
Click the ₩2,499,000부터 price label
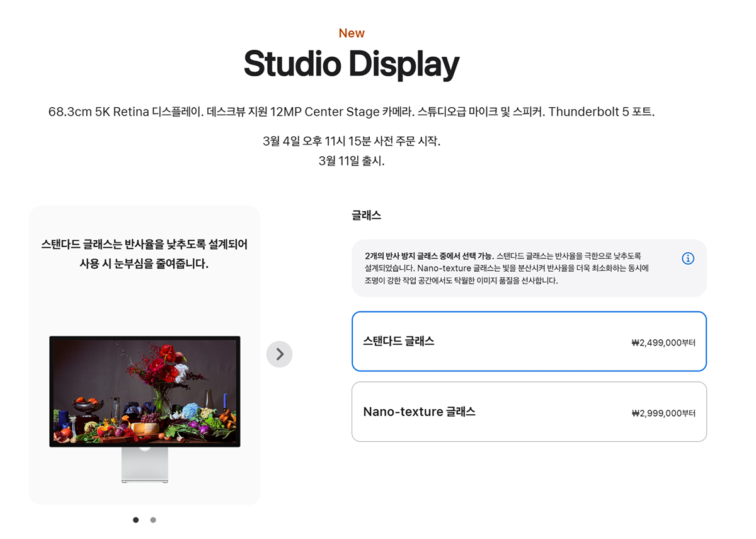[x=663, y=343]
